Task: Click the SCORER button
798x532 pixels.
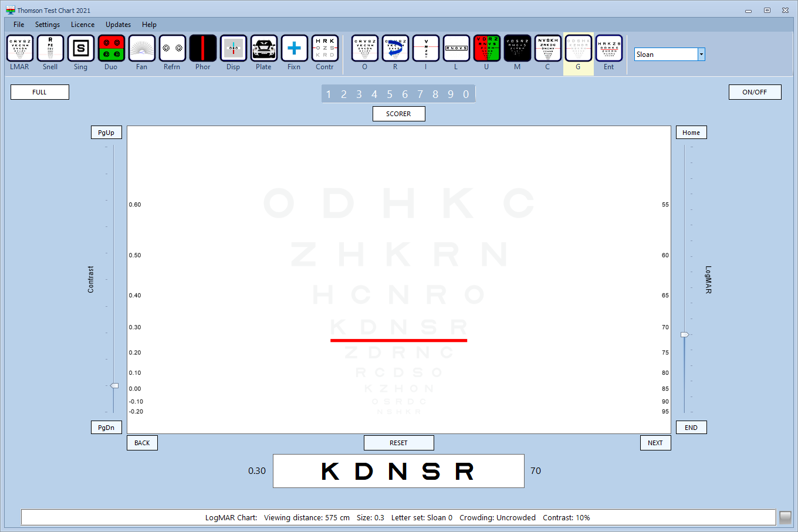Action: [398, 114]
